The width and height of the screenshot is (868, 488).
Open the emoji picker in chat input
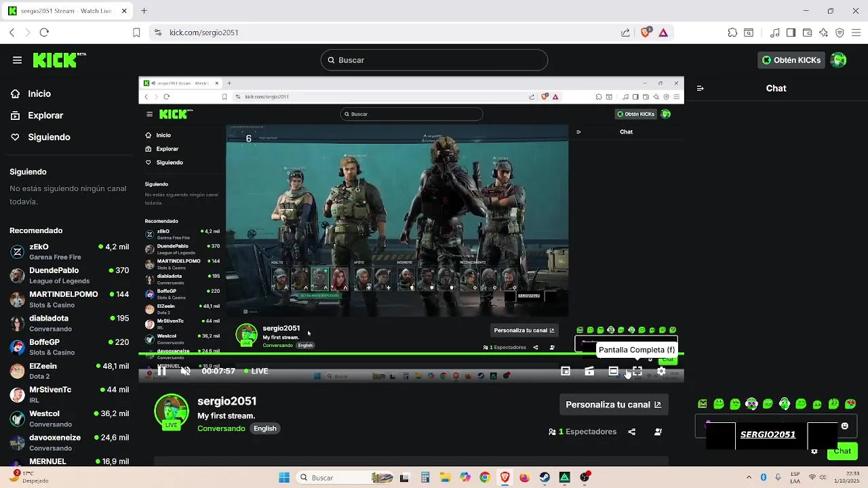(844, 426)
